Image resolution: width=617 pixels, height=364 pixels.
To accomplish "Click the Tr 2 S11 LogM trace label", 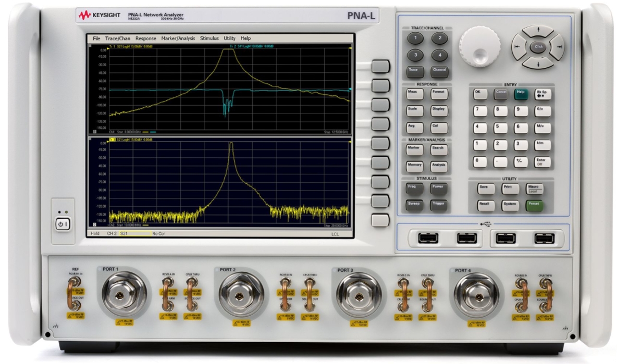I will click(x=252, y=46).
